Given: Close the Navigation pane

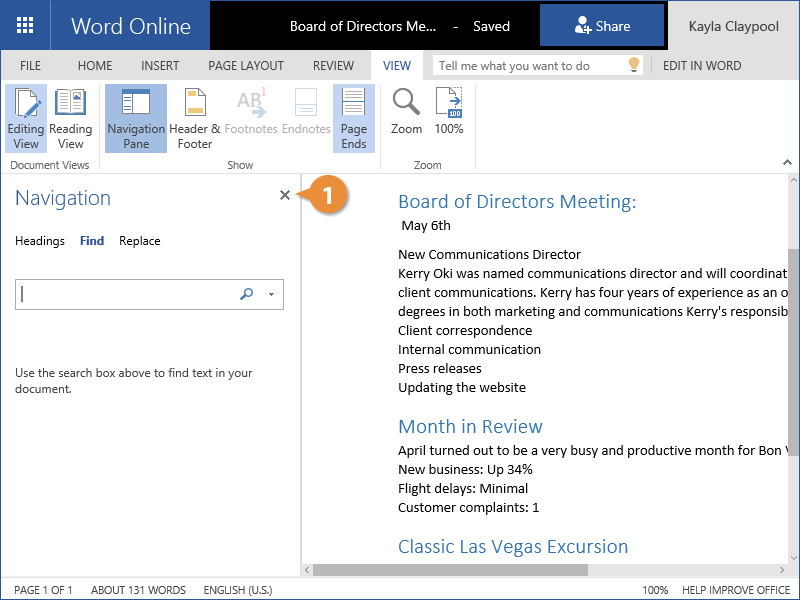Looking at the screenshot, I should click(285, 195).
